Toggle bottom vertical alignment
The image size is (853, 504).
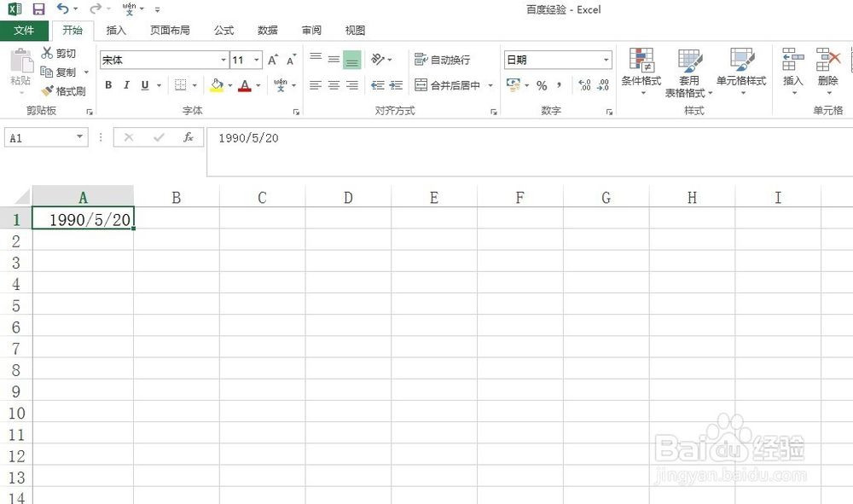(352, 59)
